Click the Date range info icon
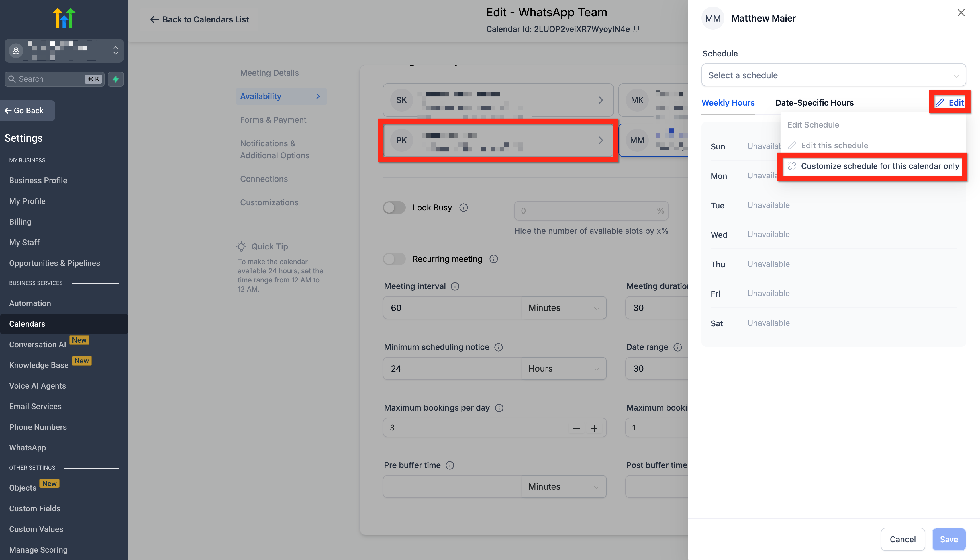Image resolution: width=980 pixels, height=560 pixels. pos(677,347)
